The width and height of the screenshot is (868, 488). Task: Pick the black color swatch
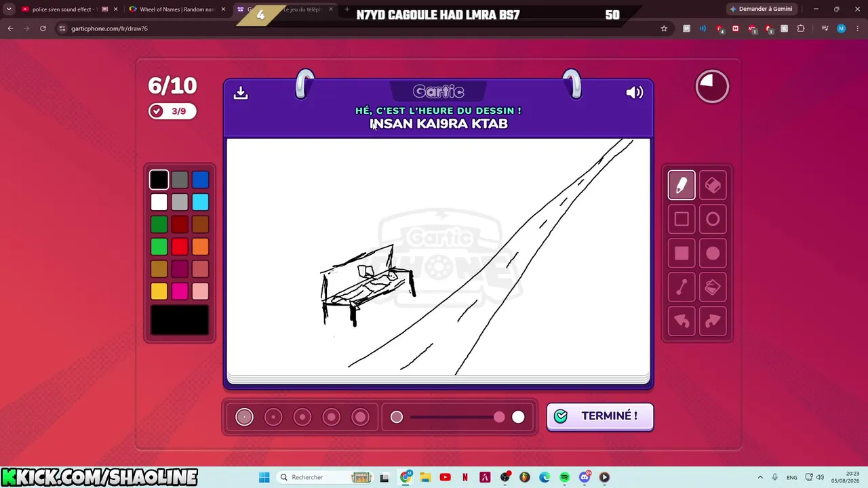[x=159, y=180]
